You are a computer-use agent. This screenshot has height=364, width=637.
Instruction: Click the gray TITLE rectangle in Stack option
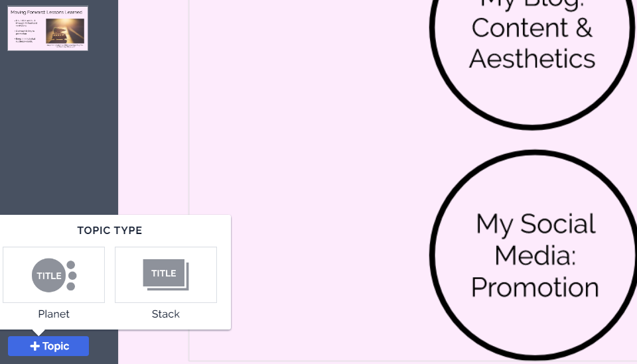pyautogui.click(x=163, y=273)
